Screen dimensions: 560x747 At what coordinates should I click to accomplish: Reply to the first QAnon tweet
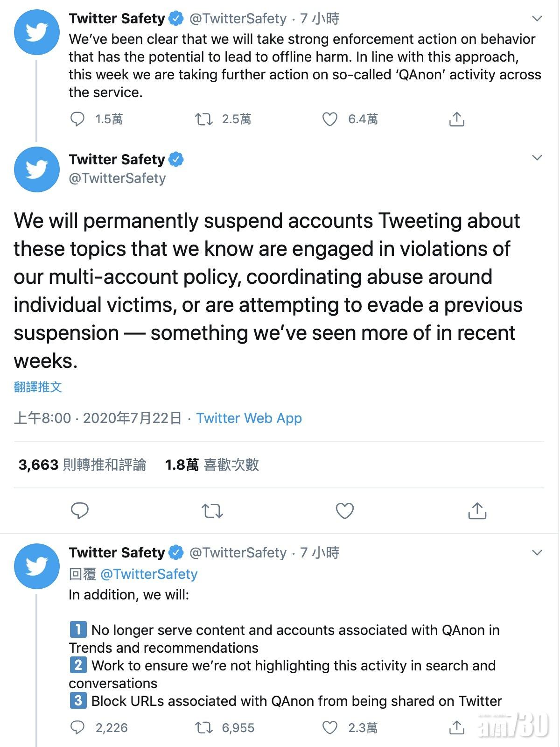(x=77, y=120)
